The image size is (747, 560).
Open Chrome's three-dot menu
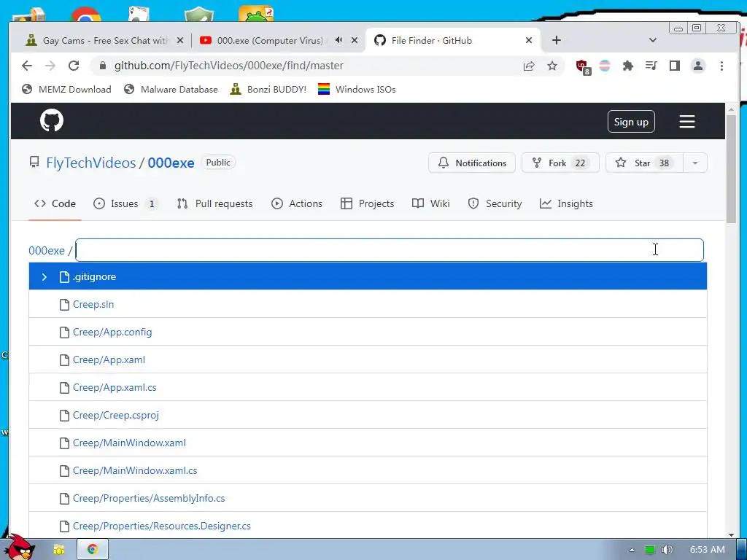721,66
